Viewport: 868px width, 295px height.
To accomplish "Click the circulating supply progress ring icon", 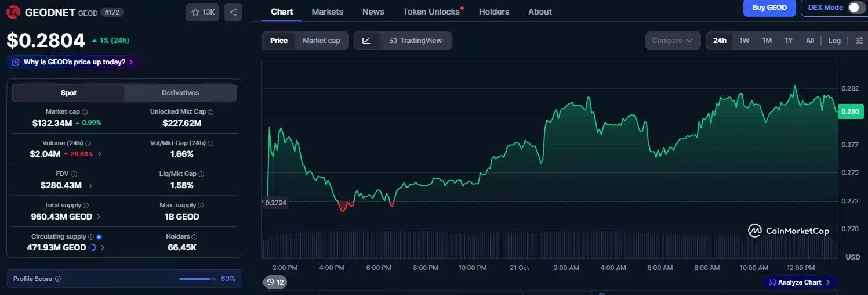I will point(93,247).
